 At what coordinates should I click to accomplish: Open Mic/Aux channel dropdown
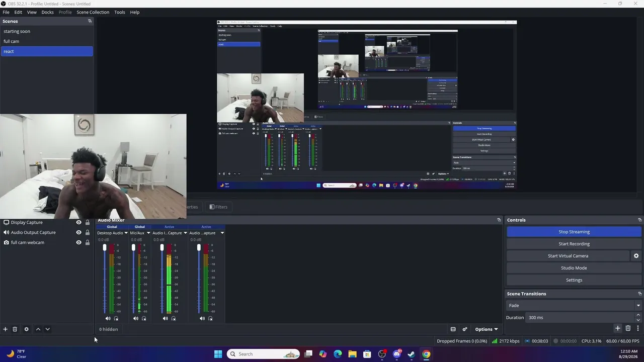[148, 233]
